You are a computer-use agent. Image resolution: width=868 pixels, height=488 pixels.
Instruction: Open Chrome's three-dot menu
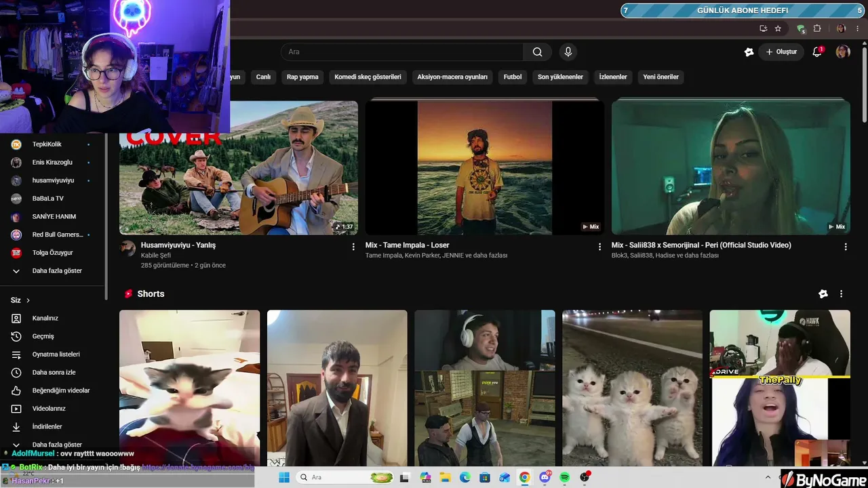[857, 28]
